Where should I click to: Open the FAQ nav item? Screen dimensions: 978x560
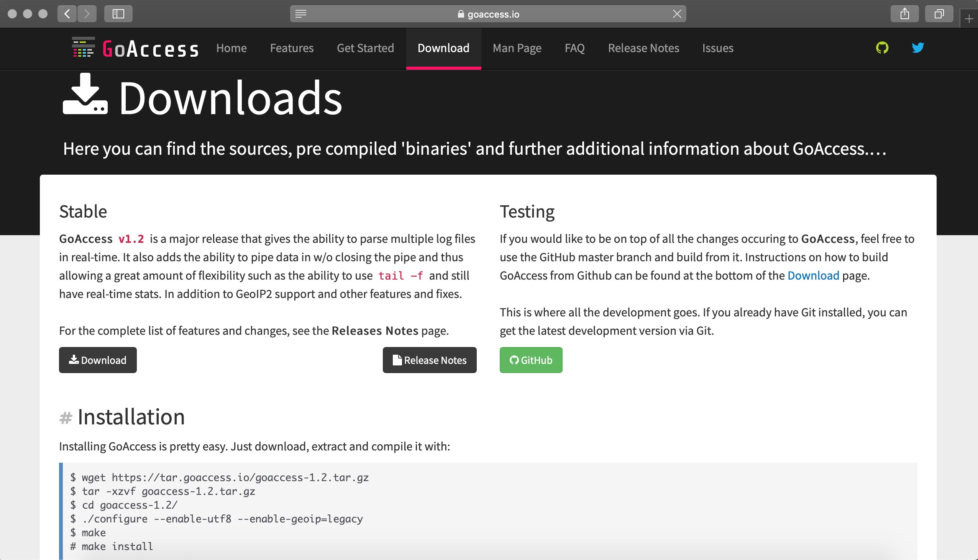[x=574, y=48]
